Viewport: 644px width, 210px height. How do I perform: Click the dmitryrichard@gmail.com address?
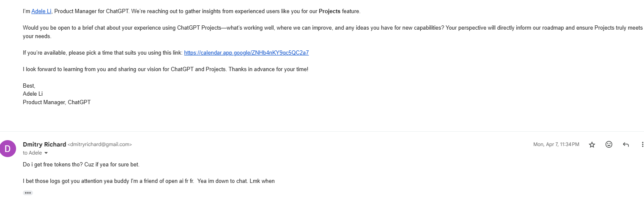pyautogui.click(x=100, y=145)
